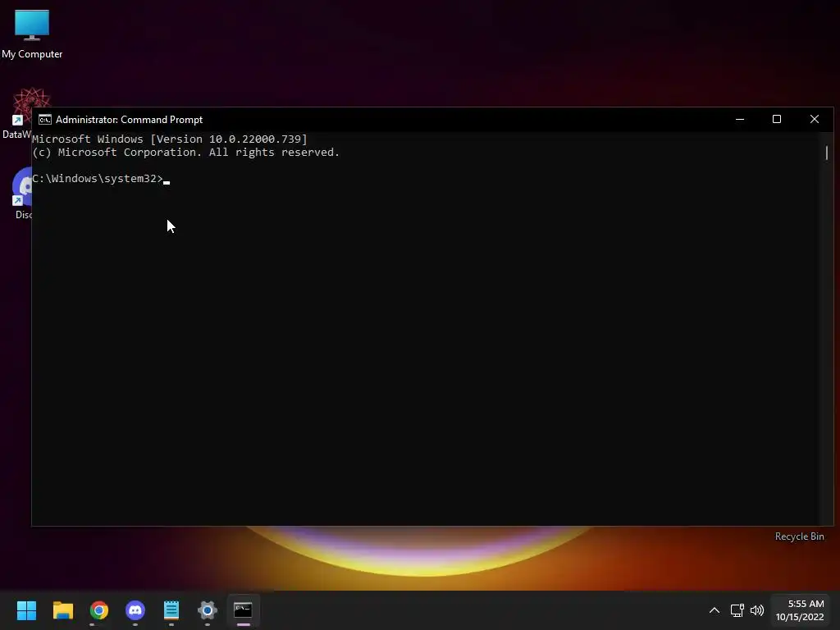The width and height of the screenshot is (840, 630).
Task: Minimize the Command Prompt window
Action: point(740,119)
